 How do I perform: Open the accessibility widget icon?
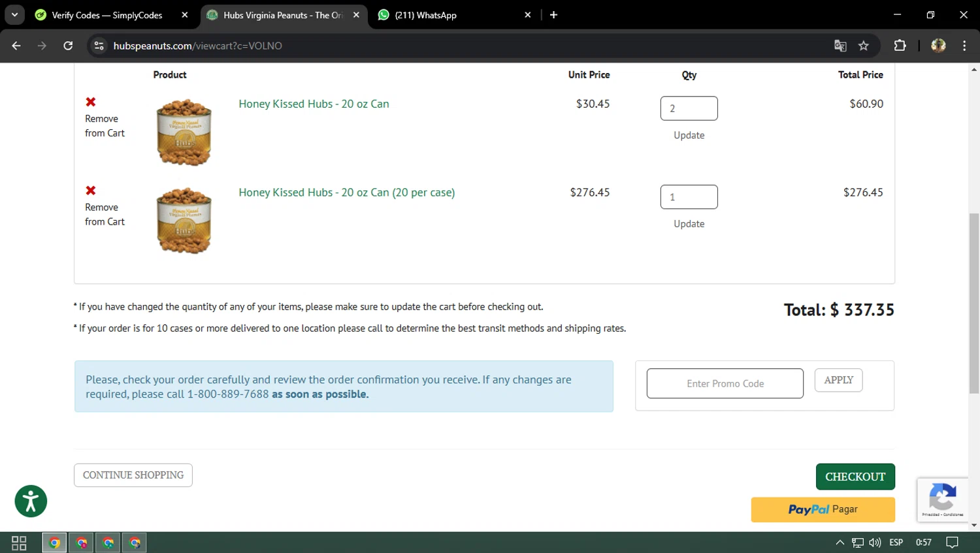[x=31, y=501]
